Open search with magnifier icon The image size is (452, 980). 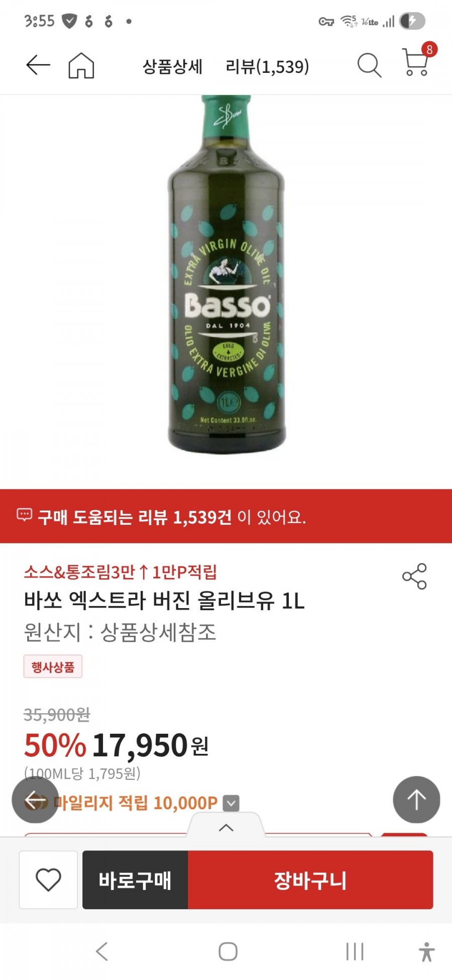point(369,65)
